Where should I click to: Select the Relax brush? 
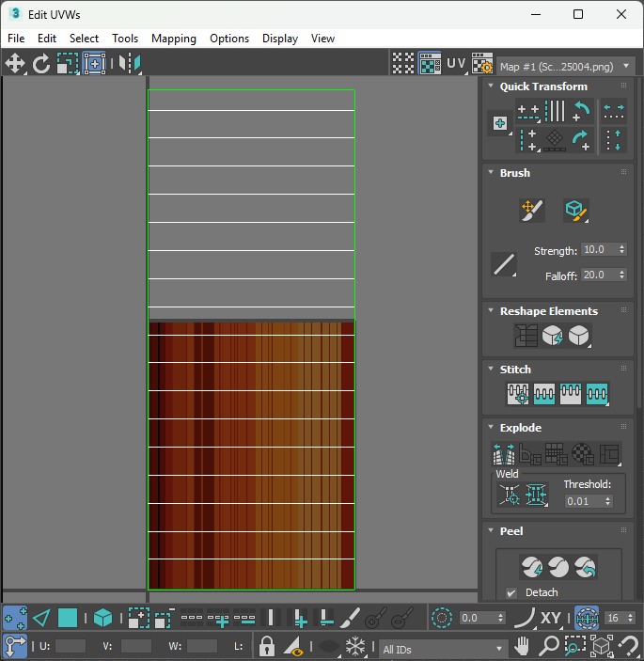tap(576, 211)
